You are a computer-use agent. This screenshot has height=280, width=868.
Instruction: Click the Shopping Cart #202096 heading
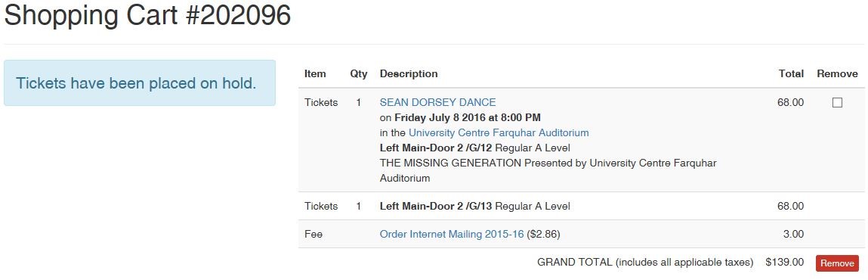pos(148,16)
